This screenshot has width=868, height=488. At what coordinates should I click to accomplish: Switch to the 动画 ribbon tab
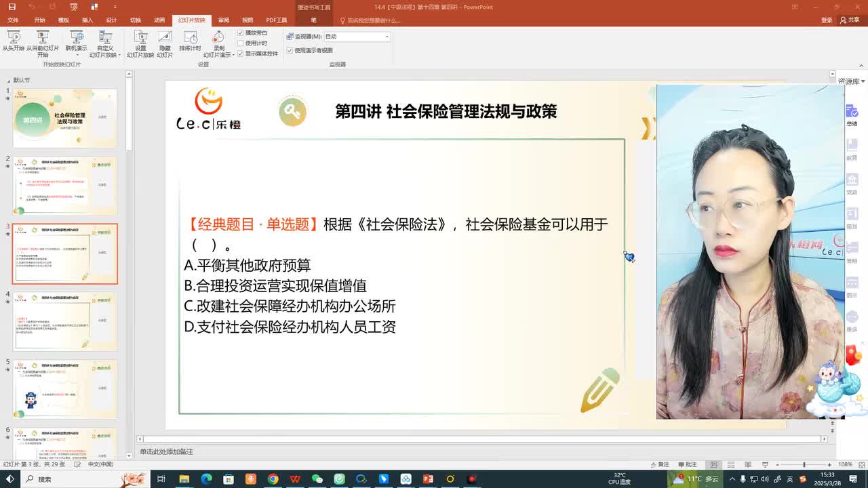(159, 20)
